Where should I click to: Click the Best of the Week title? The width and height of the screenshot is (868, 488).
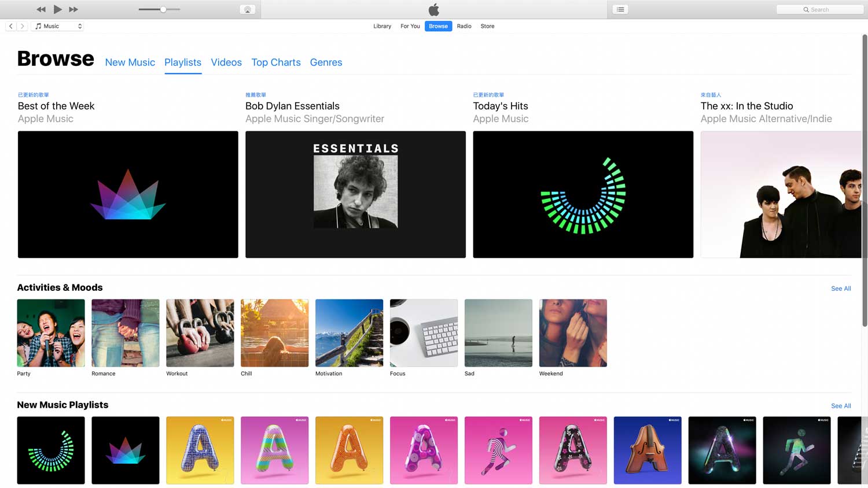[56, 106]
